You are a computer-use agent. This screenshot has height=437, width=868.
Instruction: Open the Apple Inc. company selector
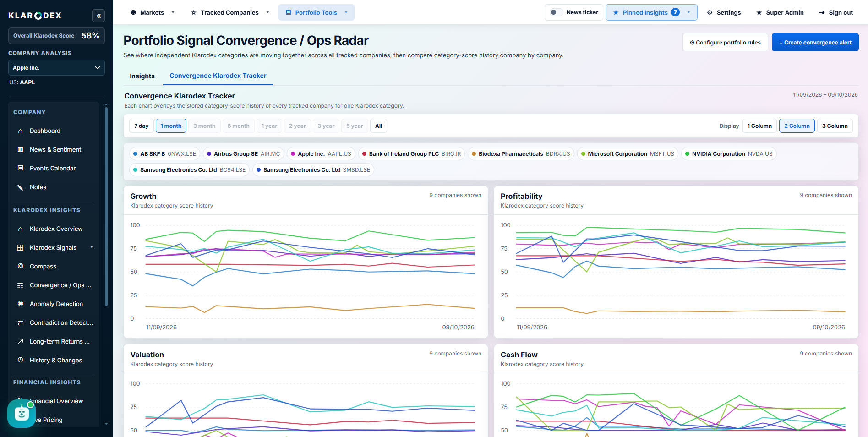click(56, 68)
